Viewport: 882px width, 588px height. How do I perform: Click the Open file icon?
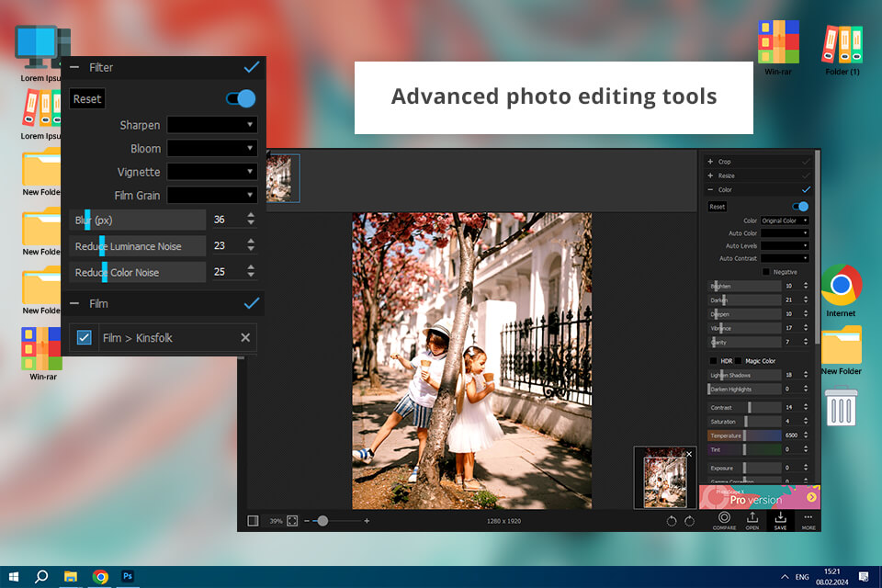pos(752,519)
